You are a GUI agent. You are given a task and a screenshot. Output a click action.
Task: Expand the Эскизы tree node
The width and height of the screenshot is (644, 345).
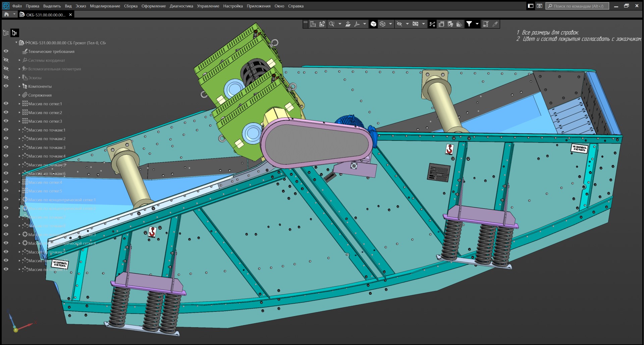click(x=19, y=78)
